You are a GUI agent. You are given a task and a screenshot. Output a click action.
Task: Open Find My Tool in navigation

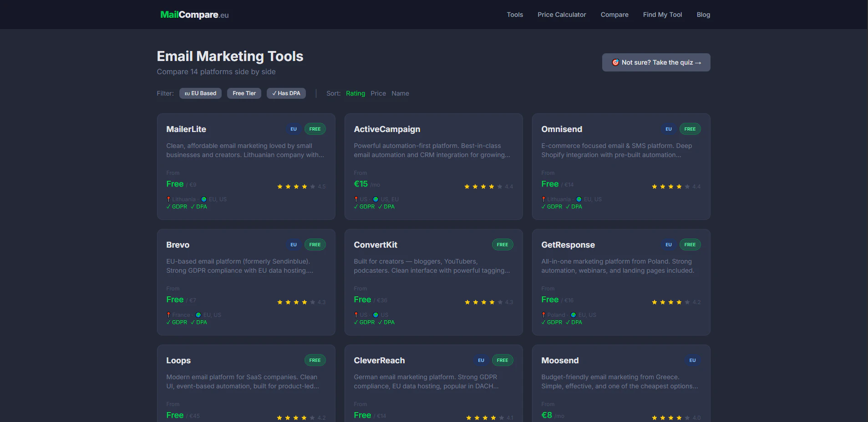[662, 15]
